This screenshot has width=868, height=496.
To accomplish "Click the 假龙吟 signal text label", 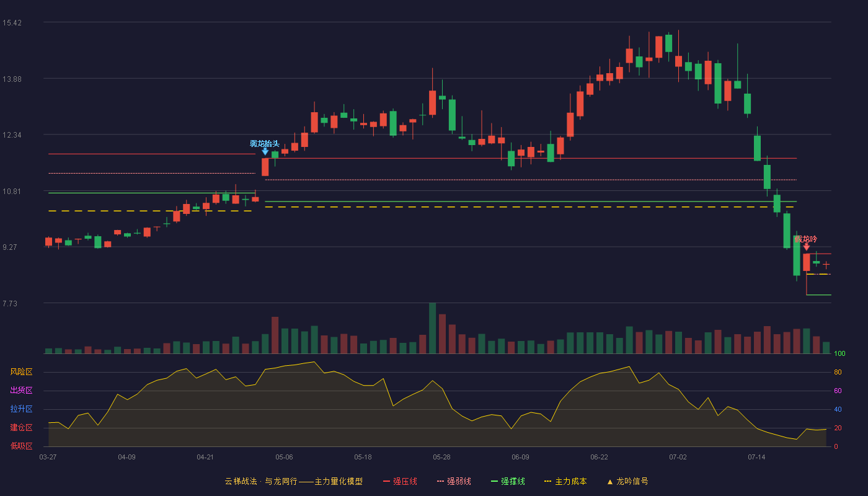I will 807,239.
